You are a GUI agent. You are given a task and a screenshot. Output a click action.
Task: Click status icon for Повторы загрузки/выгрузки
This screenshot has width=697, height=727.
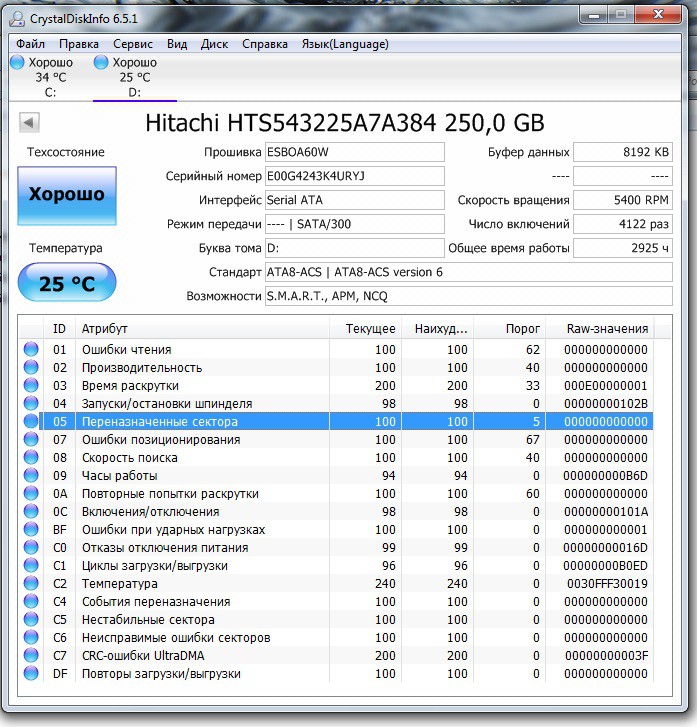click(31, 673)
